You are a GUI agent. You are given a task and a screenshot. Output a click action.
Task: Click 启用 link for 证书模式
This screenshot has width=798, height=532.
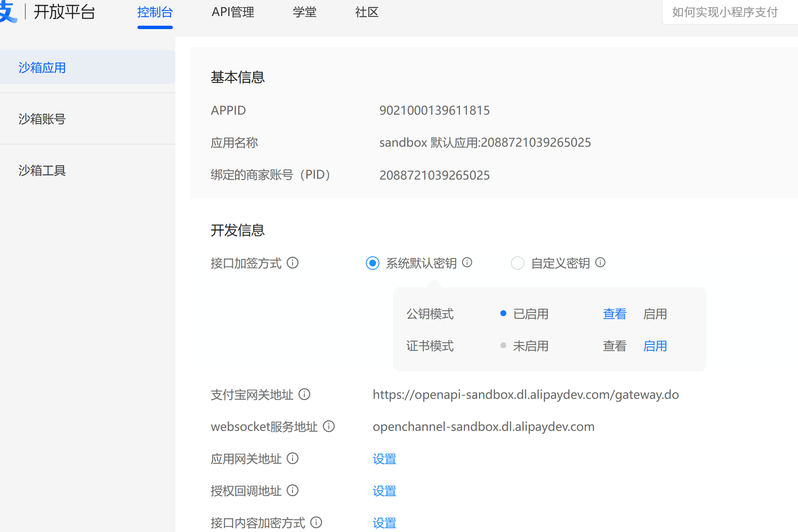tap(655, 346)
